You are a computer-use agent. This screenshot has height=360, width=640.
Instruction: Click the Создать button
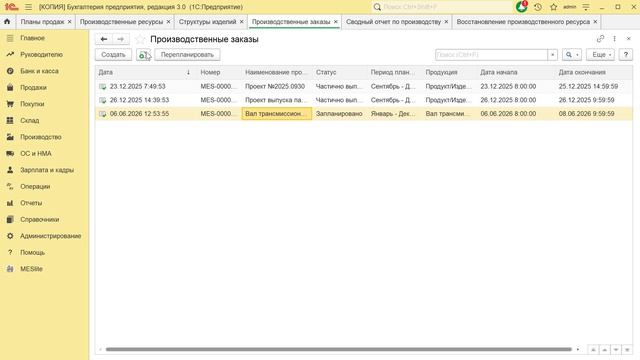[113, 55]
